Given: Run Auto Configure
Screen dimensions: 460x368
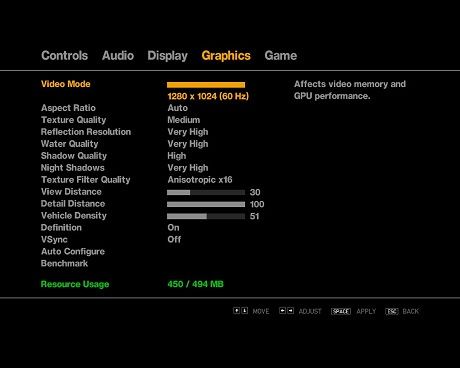Looking at the screenshot, I should [x=73, y=252].
